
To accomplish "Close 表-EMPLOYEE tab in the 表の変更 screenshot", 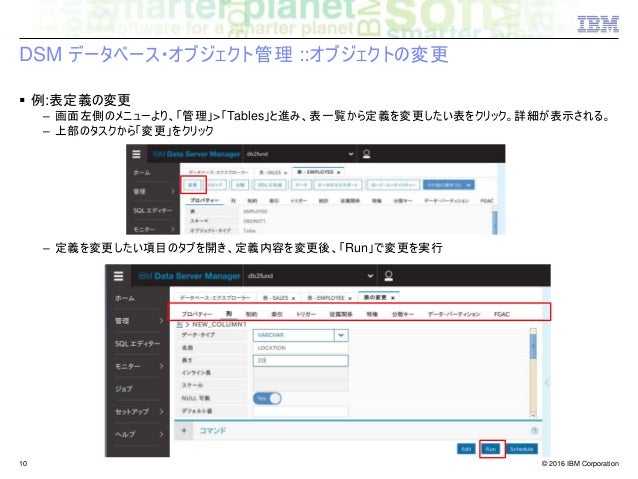I will coord(350,298).
